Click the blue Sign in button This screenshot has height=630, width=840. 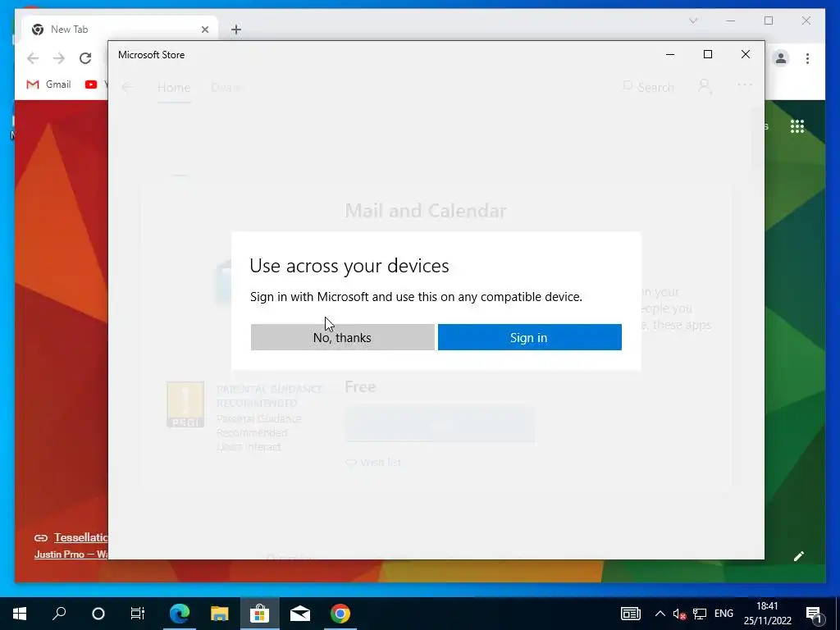point(529,337)
